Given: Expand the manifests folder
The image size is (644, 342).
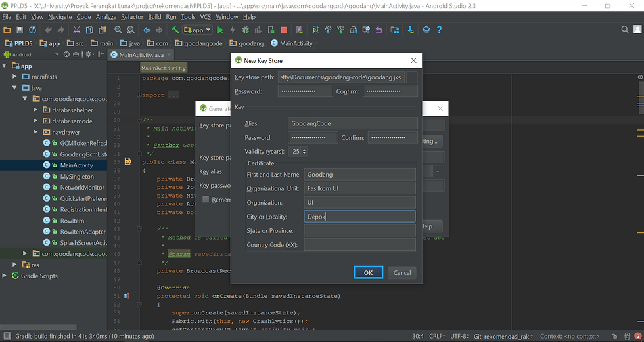Looking at the screenshot, I should (x=14, y=77).
